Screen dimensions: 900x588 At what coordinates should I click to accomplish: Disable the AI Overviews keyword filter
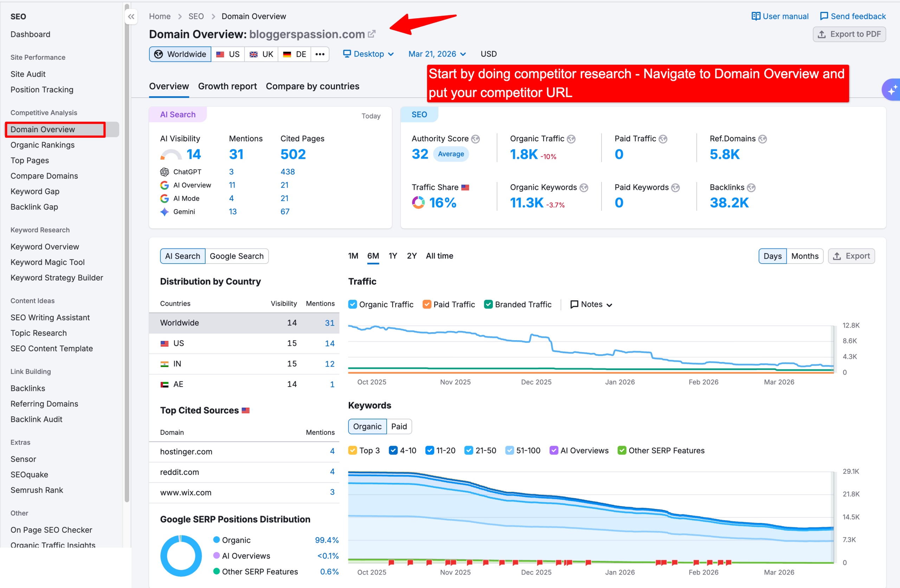tap(554, 450)
